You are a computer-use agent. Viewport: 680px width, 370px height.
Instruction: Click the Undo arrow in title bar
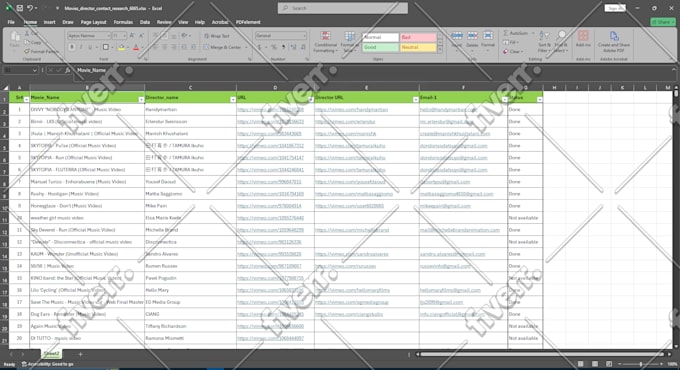click(29, 8)
